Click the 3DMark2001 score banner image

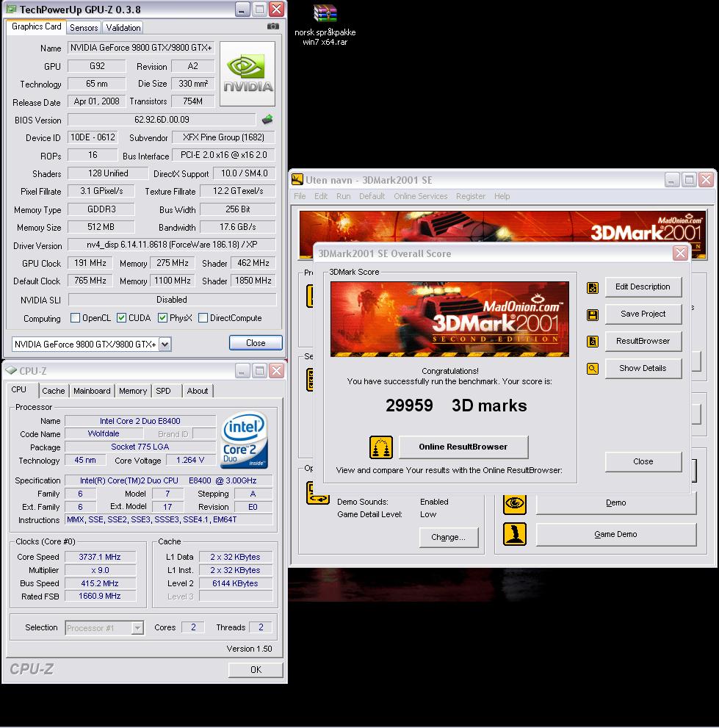(x=449, y=319)
